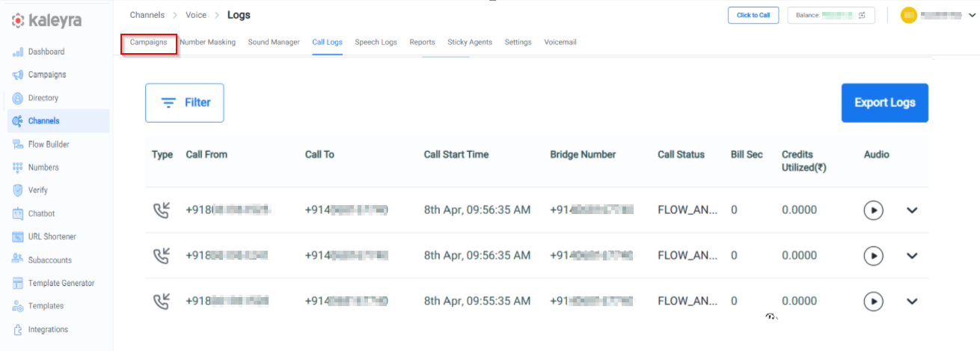Click the 8th Apr, 09:55:35 AM timestamp
This screenshot has height=351, width=980.
tap(477, 302)
